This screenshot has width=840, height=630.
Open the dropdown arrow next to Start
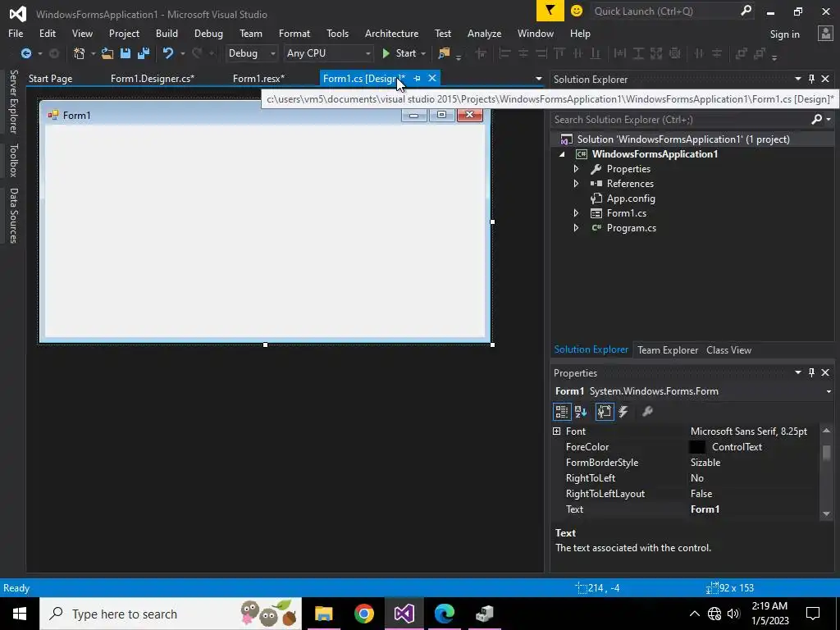423,53
